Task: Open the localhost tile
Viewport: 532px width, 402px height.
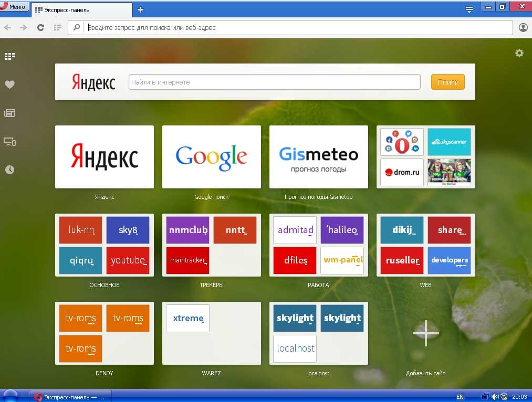Action: [295, 348]
